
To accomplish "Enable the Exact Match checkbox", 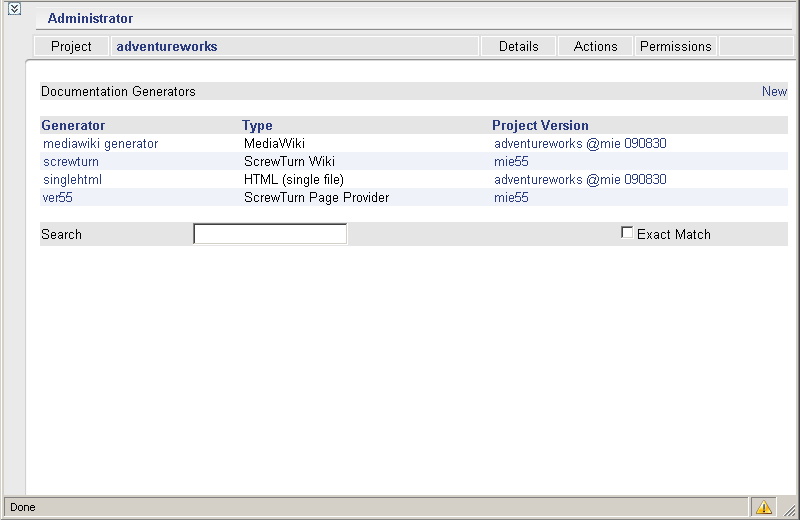I will point(627,233).
